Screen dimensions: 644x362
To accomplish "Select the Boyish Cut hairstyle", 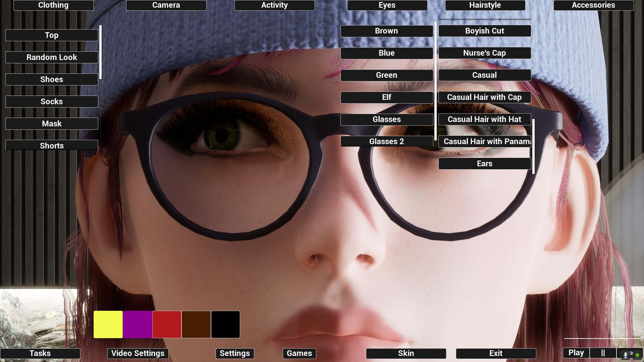I will [x=484, y=31].
